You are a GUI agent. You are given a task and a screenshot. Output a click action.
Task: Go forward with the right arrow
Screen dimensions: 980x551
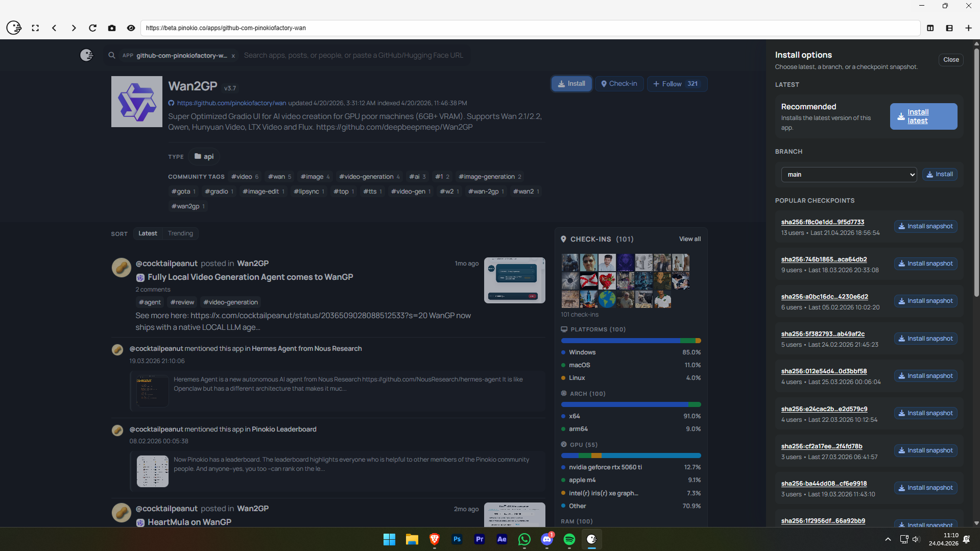tap(74, 28)
